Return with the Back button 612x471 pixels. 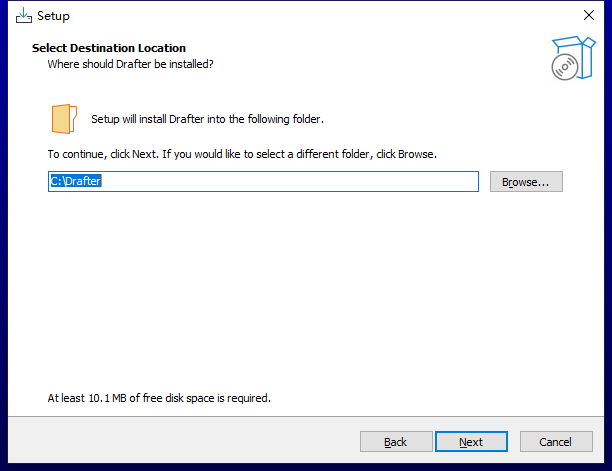click(x=396, y=442)
